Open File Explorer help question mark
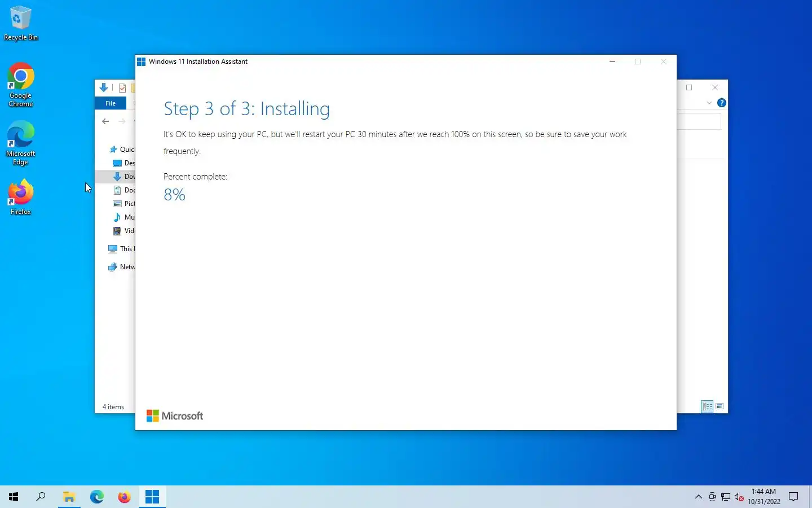Viewport: 812px width, 508px height. tap(721, 103)
